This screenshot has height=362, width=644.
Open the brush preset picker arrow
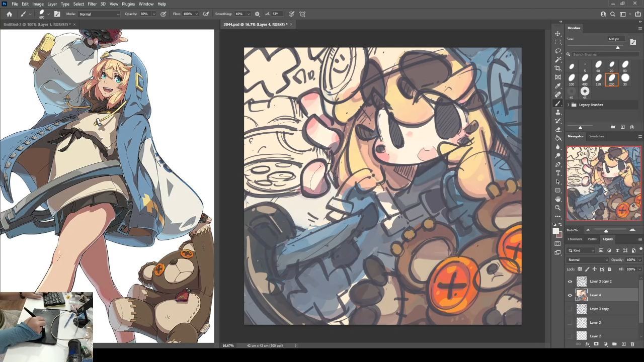[x=49, y=14]
